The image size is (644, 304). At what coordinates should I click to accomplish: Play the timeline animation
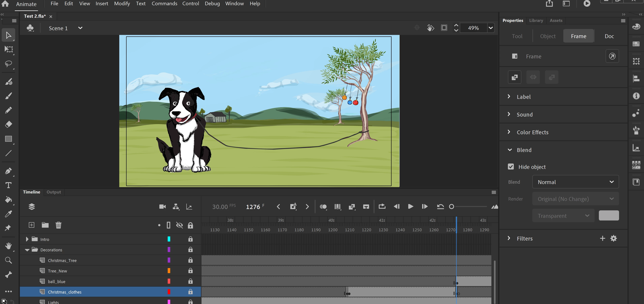point(410,207)
